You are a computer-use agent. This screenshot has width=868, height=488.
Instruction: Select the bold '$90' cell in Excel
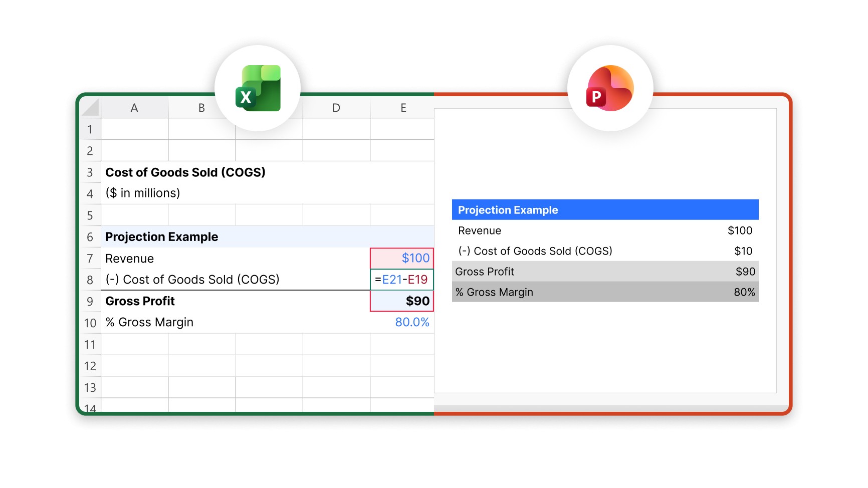coord(402,301)
